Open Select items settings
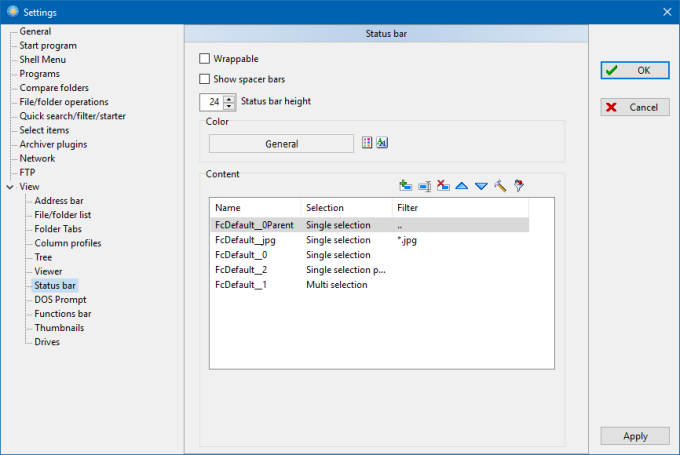680x455 pixels. coord(44,130)
